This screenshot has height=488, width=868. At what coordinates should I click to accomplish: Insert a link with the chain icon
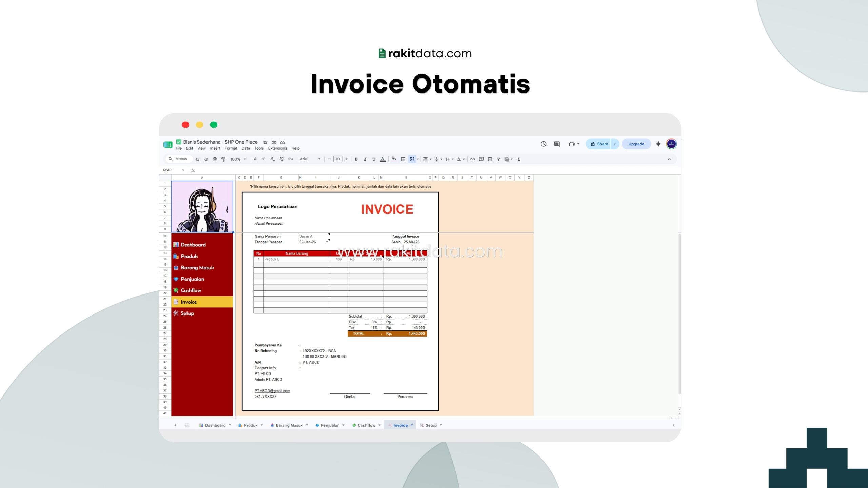tap(472, 159)
